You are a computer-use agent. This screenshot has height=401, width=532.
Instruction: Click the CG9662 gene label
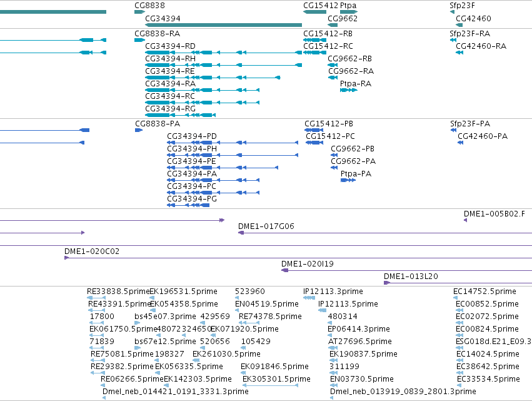click(343, 18)
